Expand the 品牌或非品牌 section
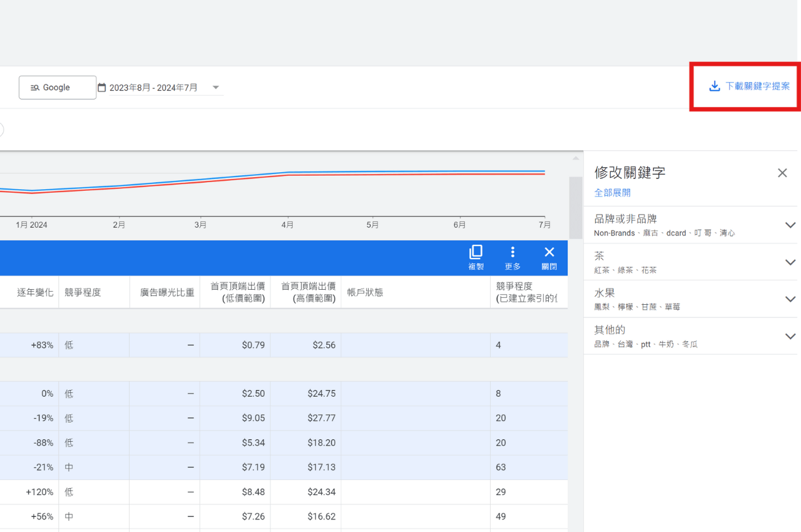Viewport: 801px width, 532px height. point(790,225)
